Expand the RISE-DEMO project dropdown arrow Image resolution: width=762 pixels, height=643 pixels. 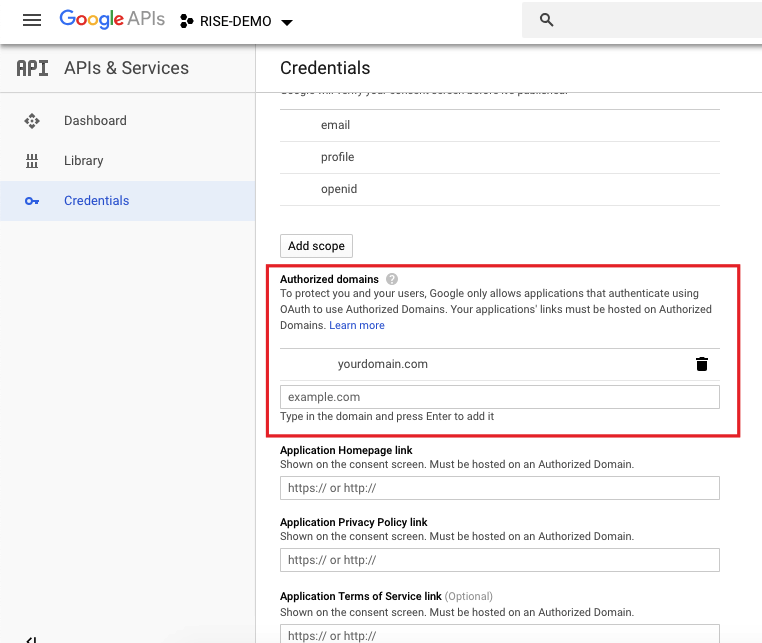click(x=287, y=22)
